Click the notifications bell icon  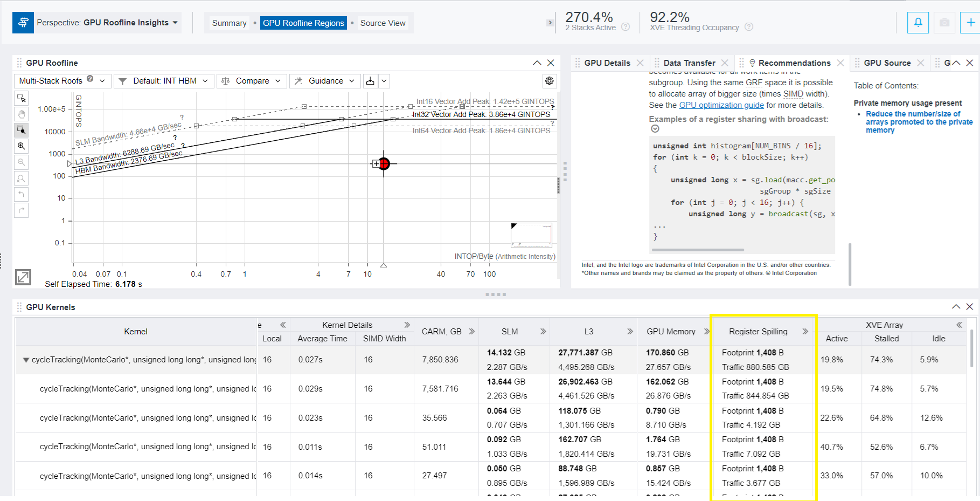pyautogui.click(x=918, y=23)
